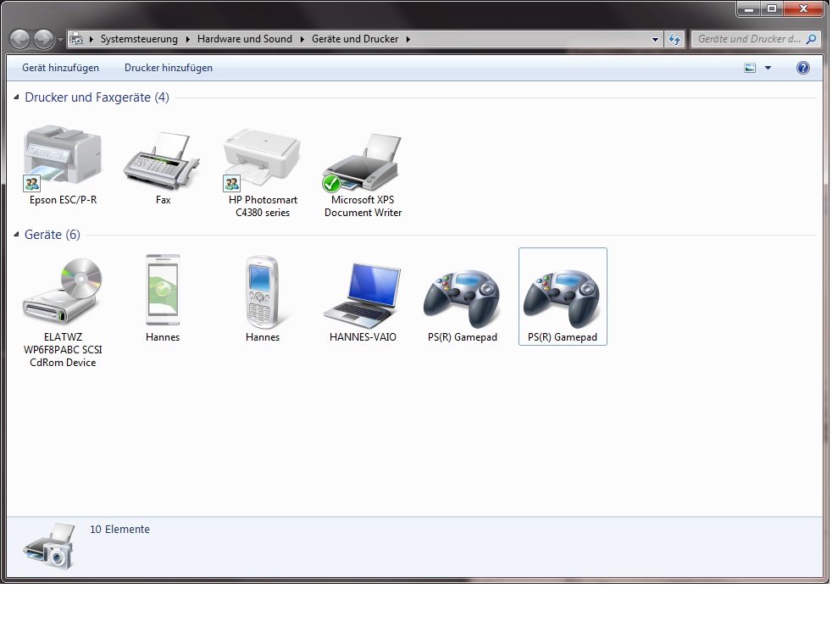Close the Geräte und Drucker window
This screenshot has width=832, height=644.
803,9
